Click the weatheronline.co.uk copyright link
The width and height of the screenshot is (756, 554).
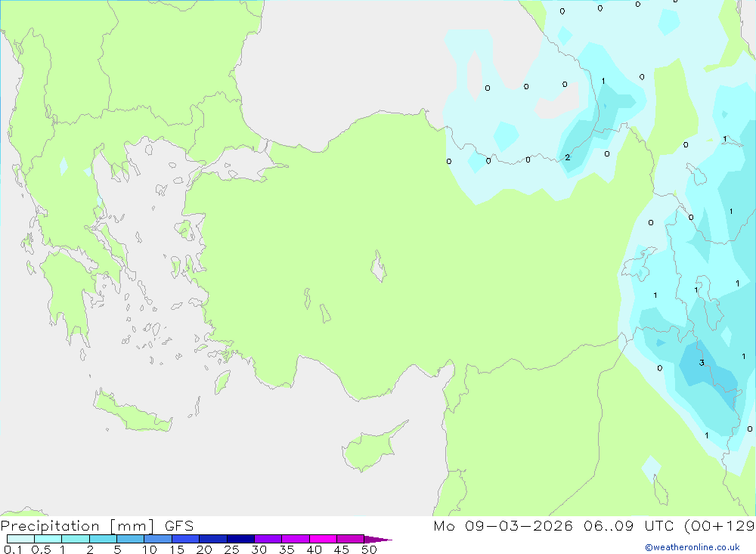692,547
